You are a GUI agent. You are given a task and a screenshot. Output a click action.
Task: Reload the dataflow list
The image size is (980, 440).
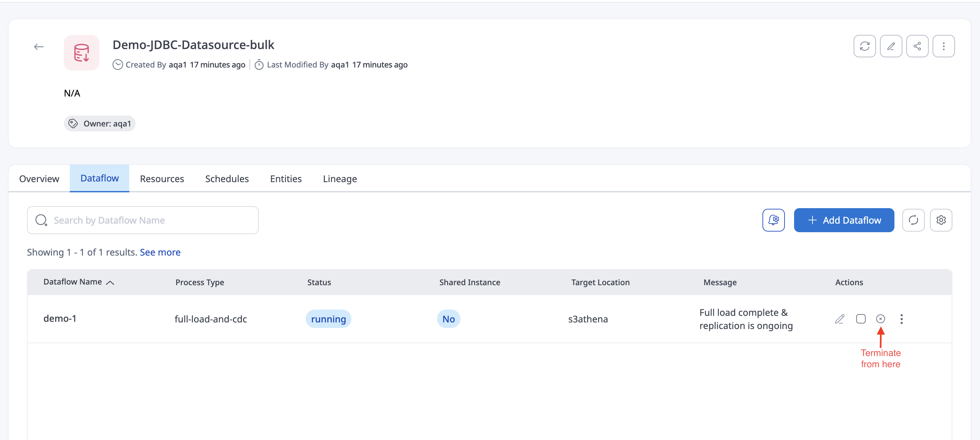pos(913,220)
